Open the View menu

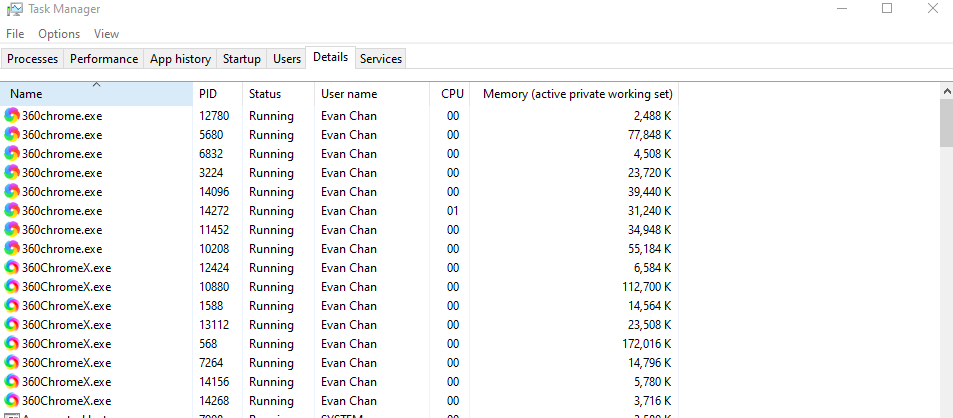[x=106, y=34]
